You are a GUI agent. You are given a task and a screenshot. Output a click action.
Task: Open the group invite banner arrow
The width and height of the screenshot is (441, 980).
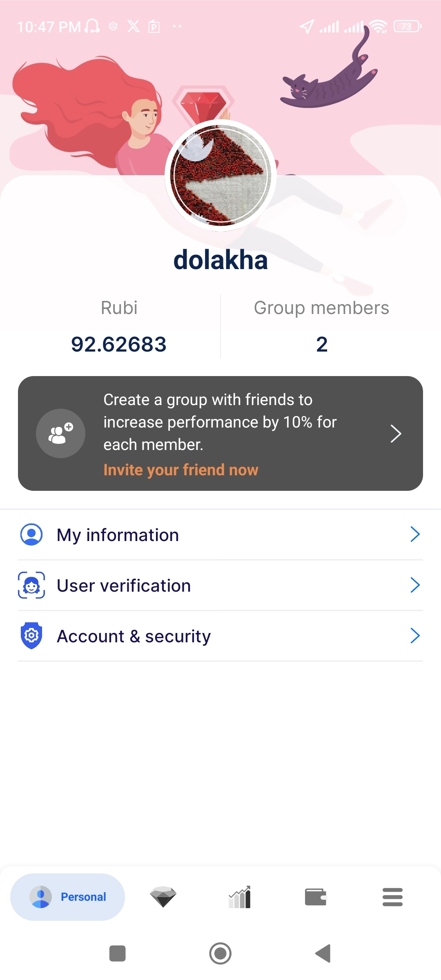(x=396, y=433)
